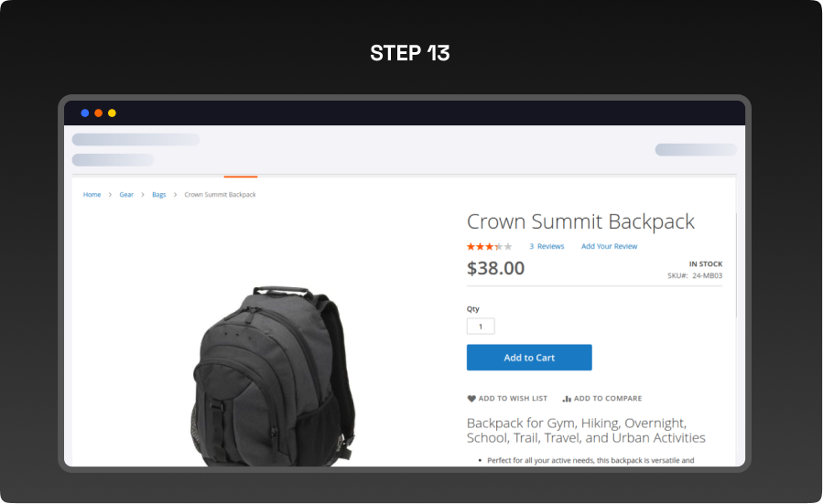The height and width of the screenshot is (504, 823).
Task: Click the top-left placeholder bar in header
Action: click(135, 139)
